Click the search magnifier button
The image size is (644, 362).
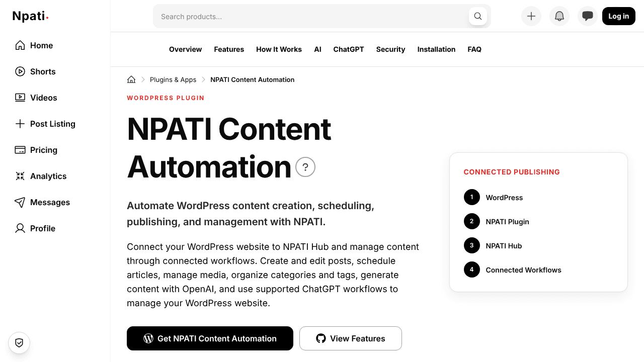point(478,16)
